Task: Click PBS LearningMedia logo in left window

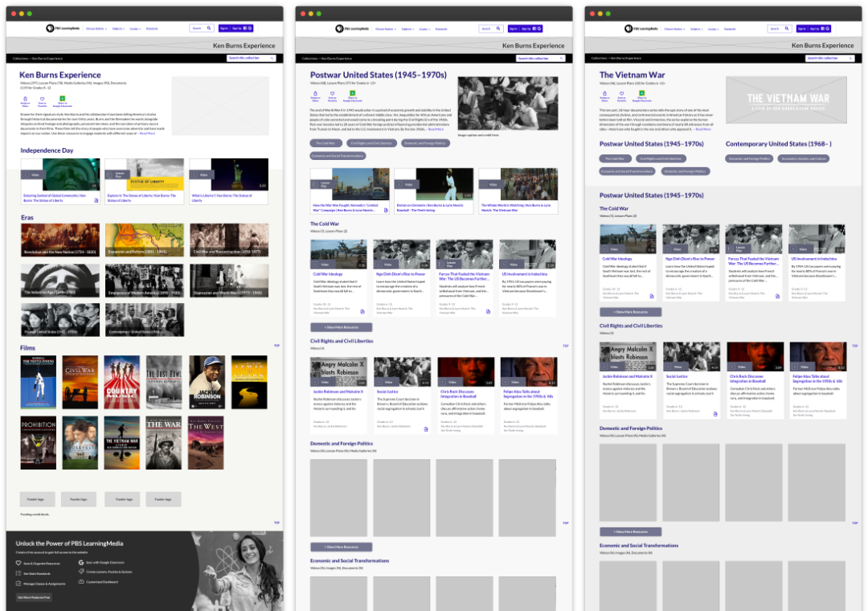Action: point(63,28)
